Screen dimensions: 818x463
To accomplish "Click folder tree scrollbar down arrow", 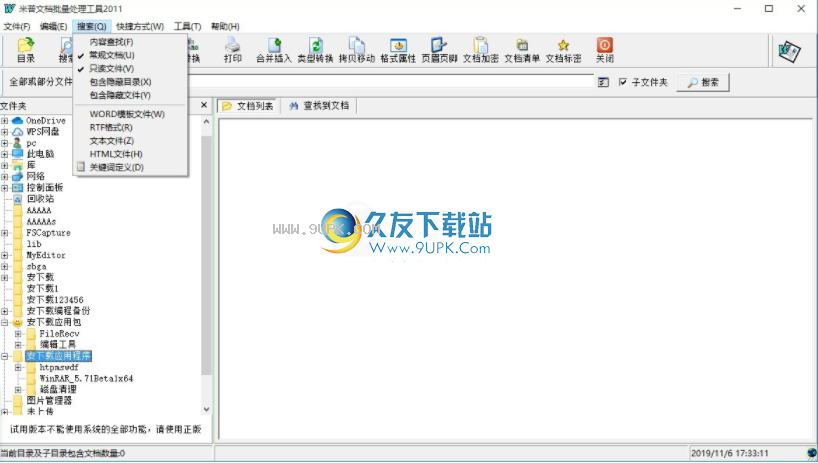I will click(x=206, y=409).
